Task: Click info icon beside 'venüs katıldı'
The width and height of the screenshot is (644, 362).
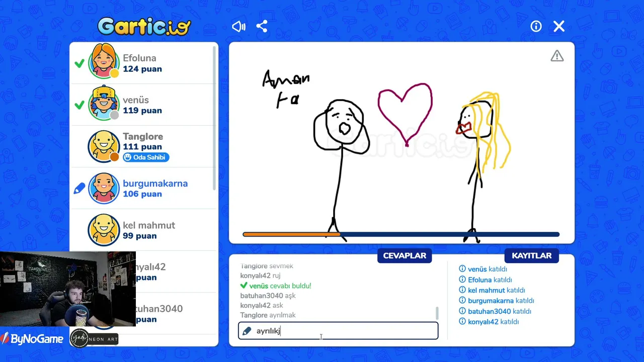Action: pyautogui.click(x=462, y=269)
